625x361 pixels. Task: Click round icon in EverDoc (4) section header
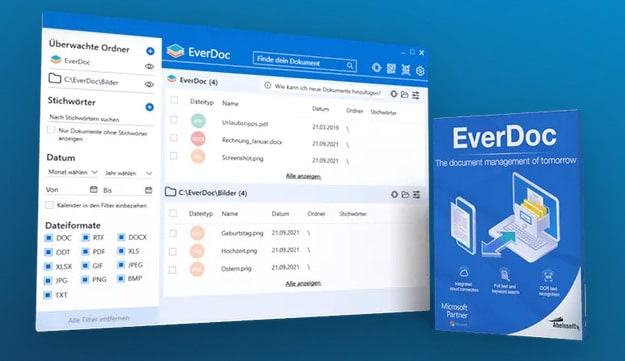click(394, 94)
